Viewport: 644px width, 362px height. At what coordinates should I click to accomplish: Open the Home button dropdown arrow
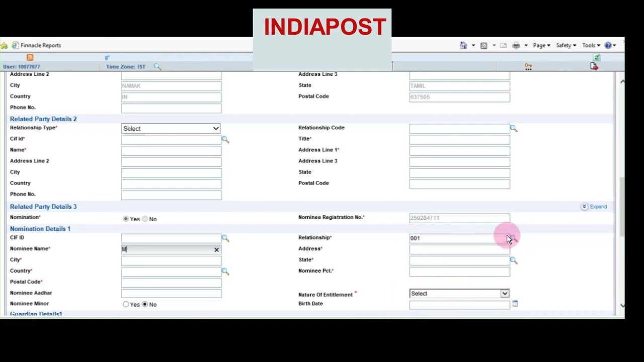[x=473, y=45]
